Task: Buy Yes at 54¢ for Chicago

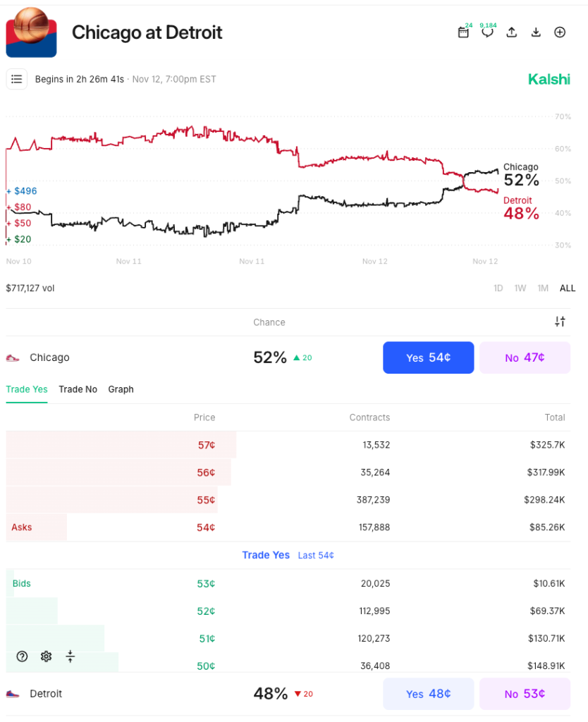Action: point(428,357)
